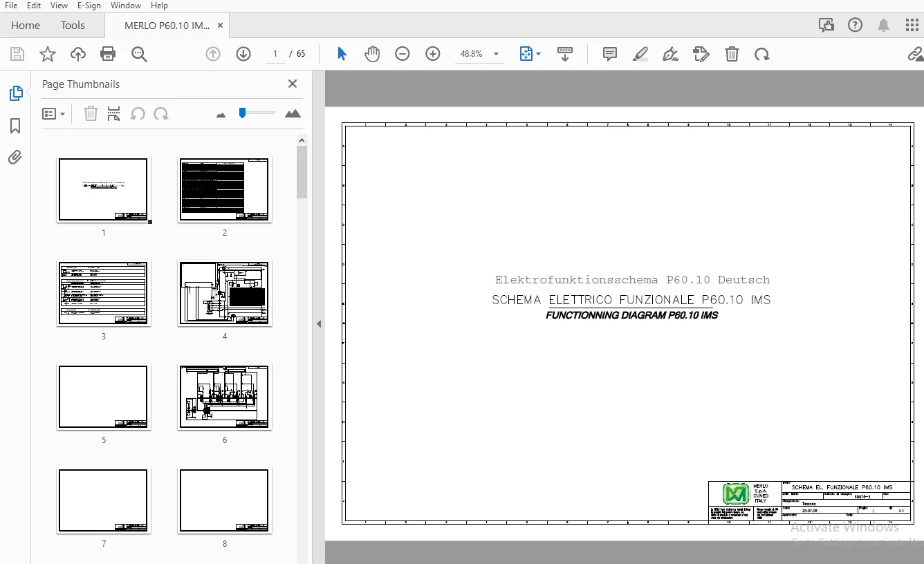Image resolution: width=924 pixels, height=564 pixels.
Task: Add the document to starred files
Action: [x=48, y=54]
